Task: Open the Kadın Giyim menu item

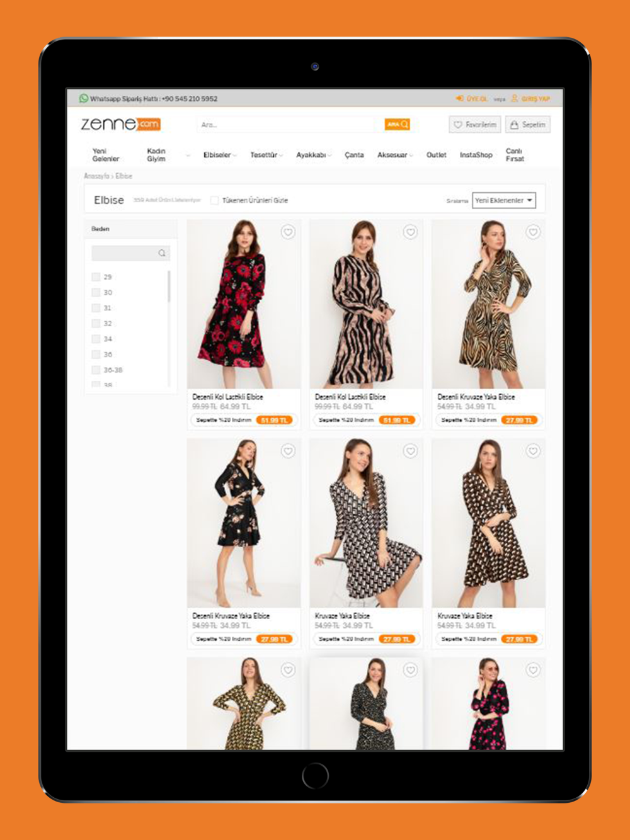Action: (156, 155)
